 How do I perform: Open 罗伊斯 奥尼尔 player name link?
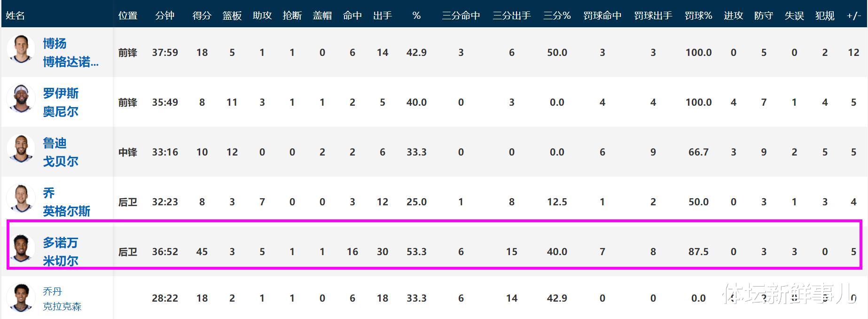click(x=61, y=102)
